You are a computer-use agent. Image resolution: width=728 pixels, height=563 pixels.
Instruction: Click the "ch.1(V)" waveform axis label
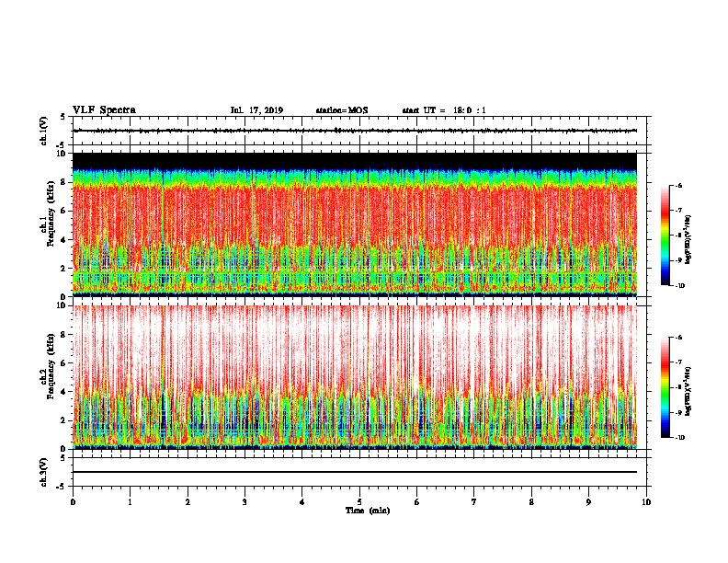tap(43, 131)
